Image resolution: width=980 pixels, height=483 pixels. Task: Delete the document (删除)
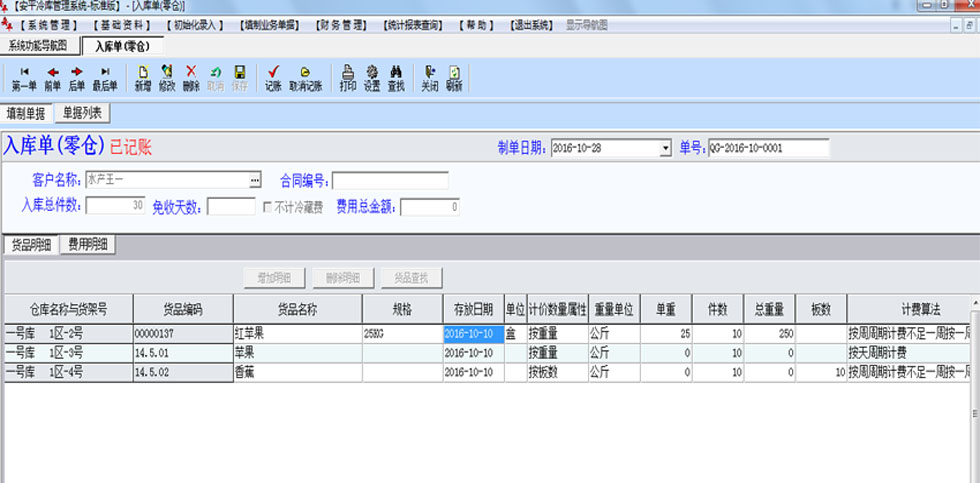click(x=191, y=79)
